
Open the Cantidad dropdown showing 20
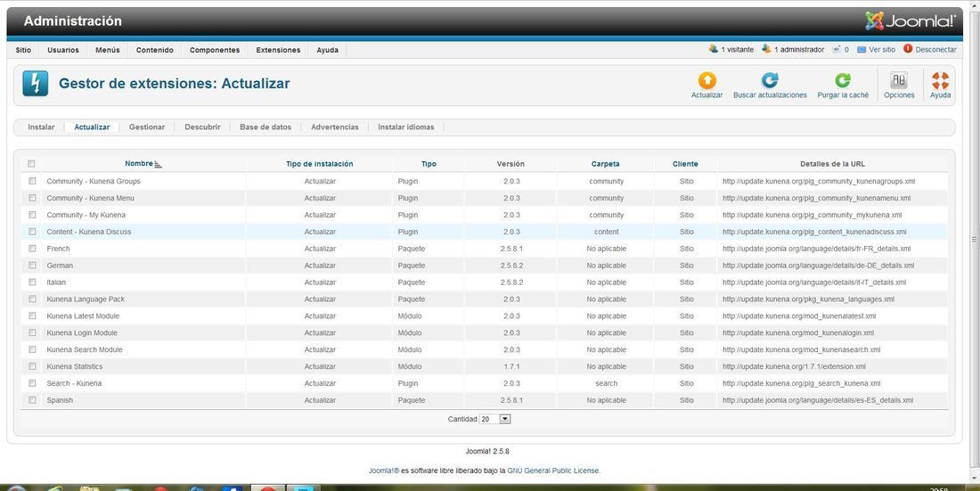point(495,419)
